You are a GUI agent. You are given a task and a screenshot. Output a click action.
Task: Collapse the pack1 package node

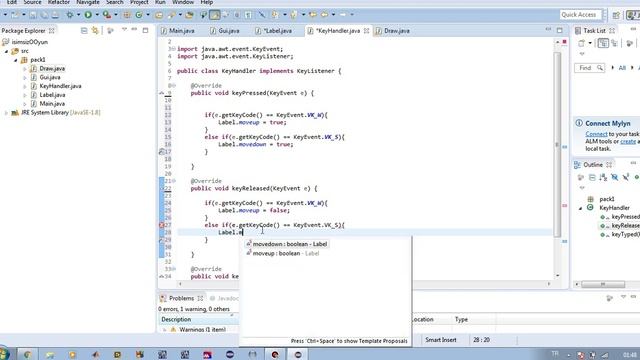pyautogui.click(x=16, y=60)
